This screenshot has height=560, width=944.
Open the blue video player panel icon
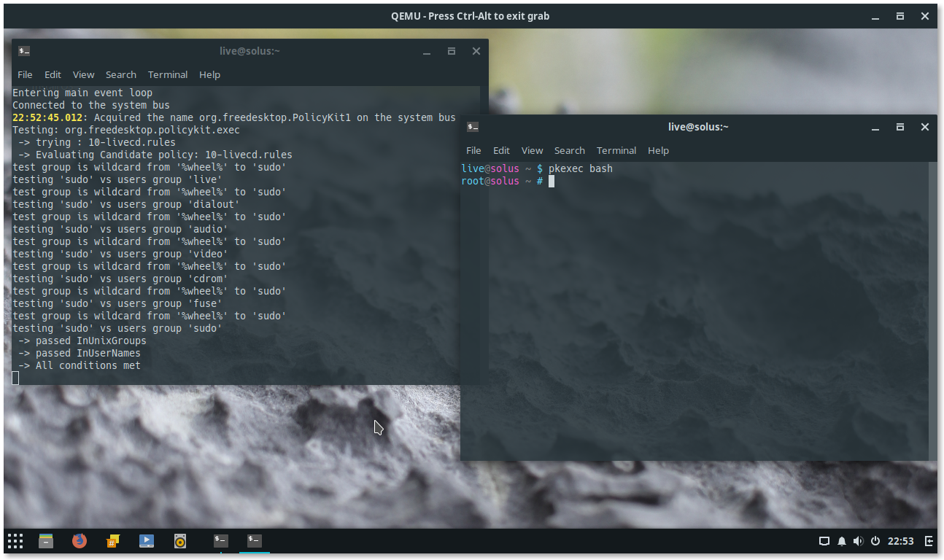pos(147,541)
